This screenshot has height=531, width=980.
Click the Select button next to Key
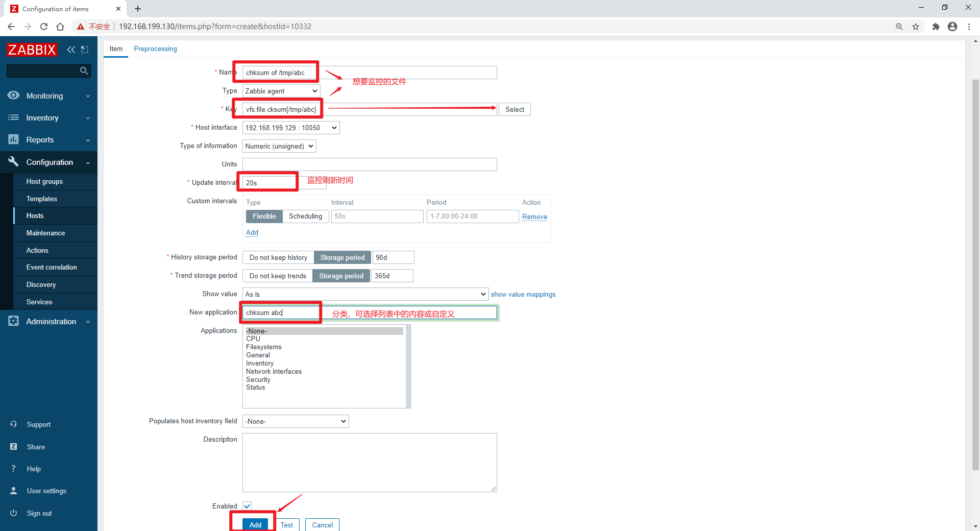coord(514,109)
